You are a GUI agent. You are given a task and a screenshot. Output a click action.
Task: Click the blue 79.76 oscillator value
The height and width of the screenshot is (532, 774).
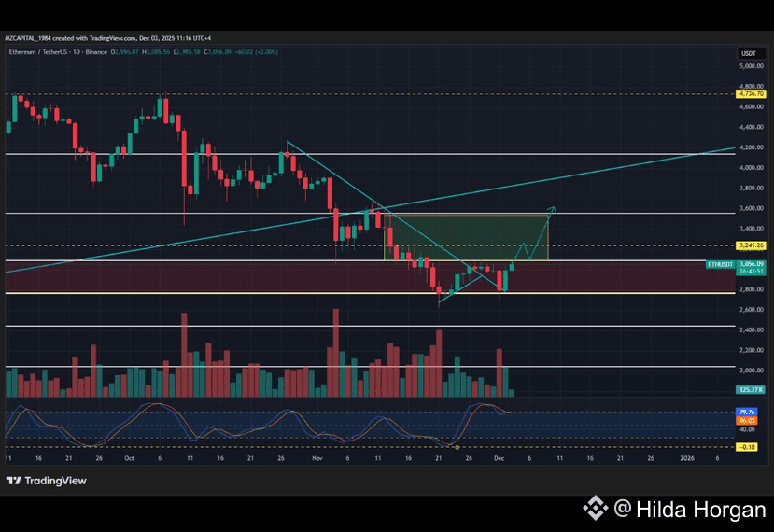747,413
